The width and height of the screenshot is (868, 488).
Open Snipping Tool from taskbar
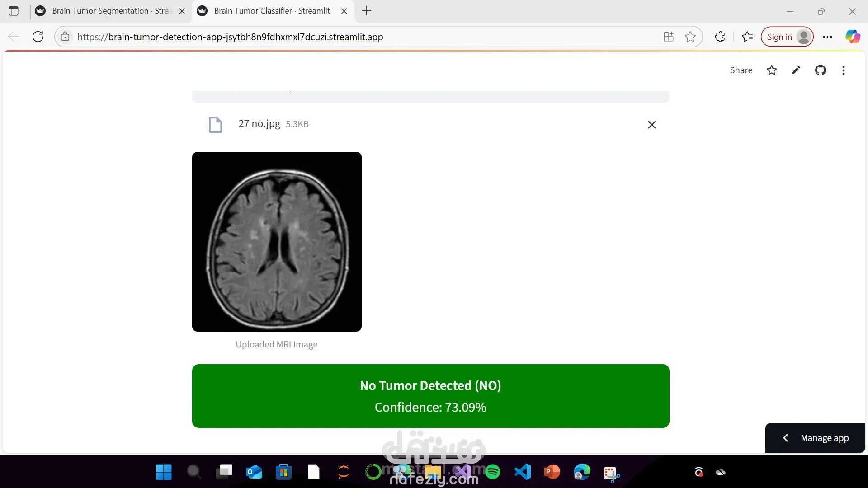tap(612, 474)
